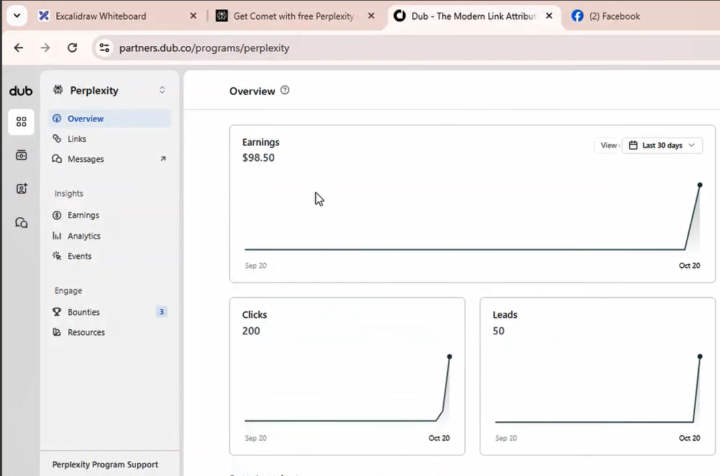Click the browser back arrow
Image resolution: width=720 pixels, height=476 pixels.
tap(18, 47)
